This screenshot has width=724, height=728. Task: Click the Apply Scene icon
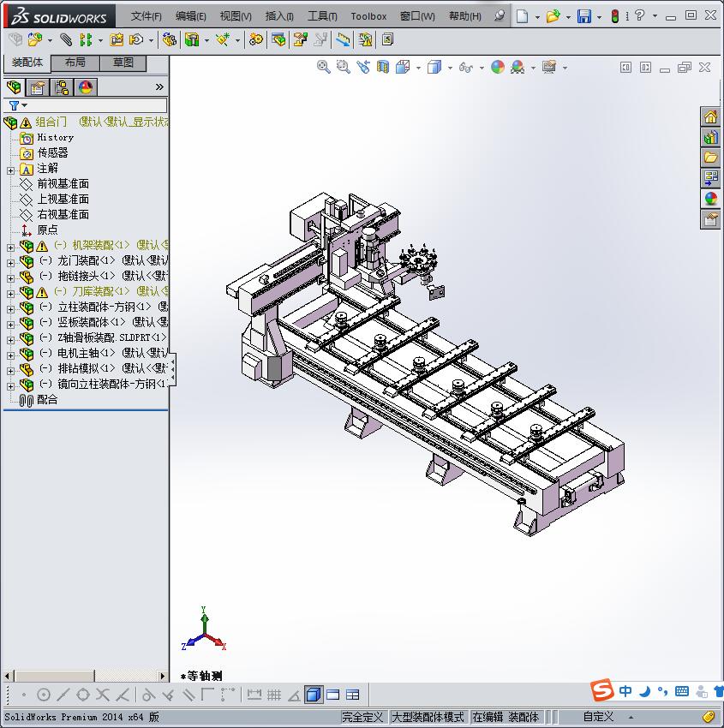[518, 68]
